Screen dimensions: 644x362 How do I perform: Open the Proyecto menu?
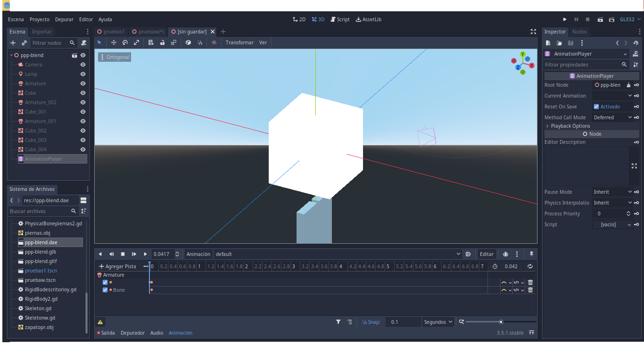[x=40, y=19]
